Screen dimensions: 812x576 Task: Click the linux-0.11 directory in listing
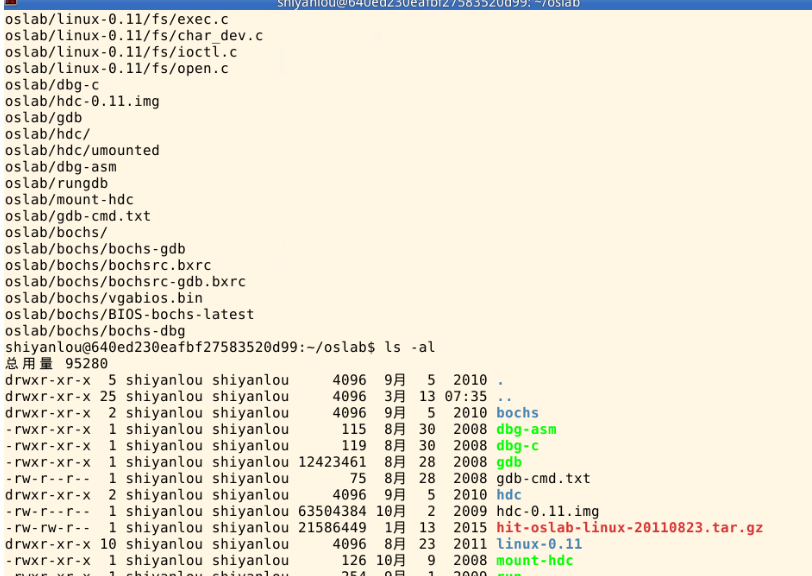click(539, 544)
